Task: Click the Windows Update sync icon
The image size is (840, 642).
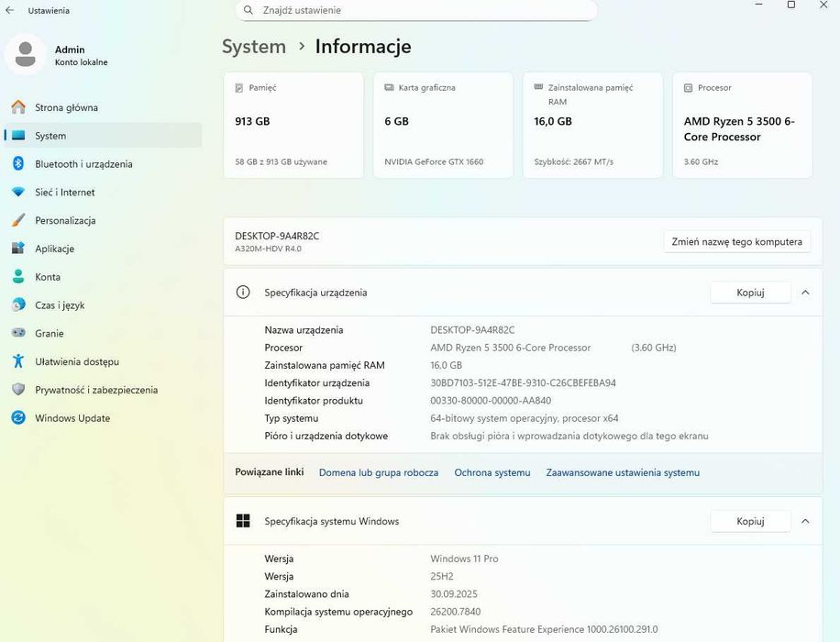Action: (x=17, y=418)
